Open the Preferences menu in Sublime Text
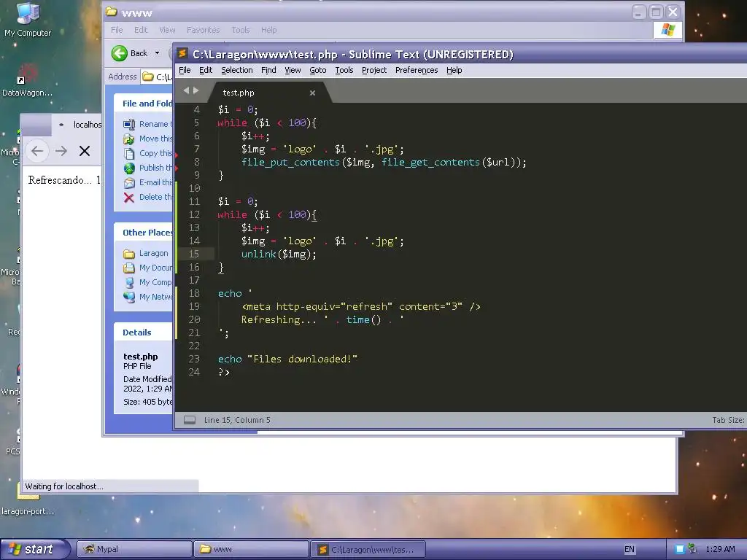The width and height of the screenshot is (747, 560). coord(417,70)
